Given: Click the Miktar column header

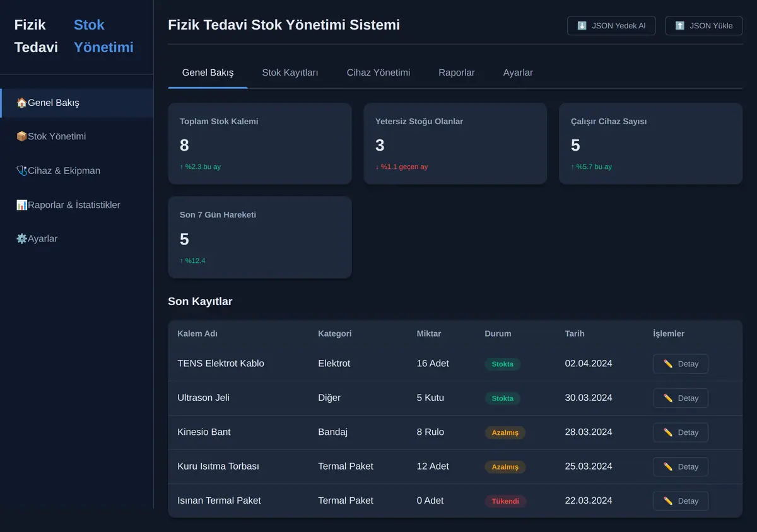Looking at the screenshot, I should pos(429,333).
